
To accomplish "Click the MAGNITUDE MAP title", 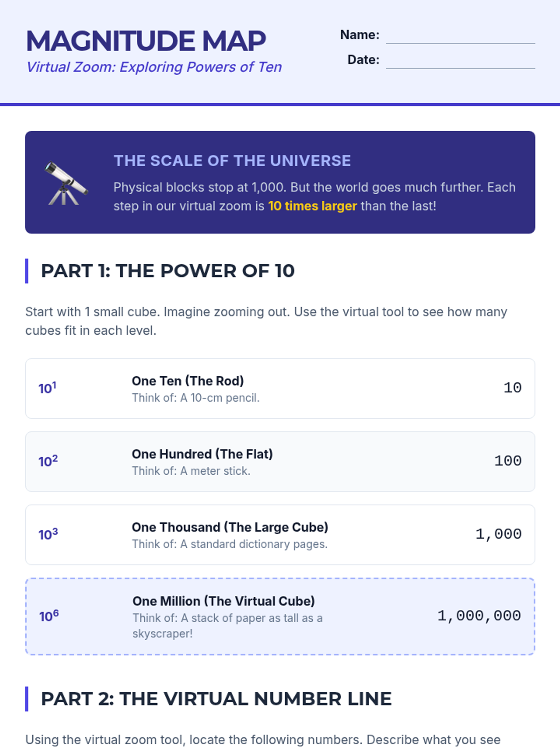I will [146, 41].
